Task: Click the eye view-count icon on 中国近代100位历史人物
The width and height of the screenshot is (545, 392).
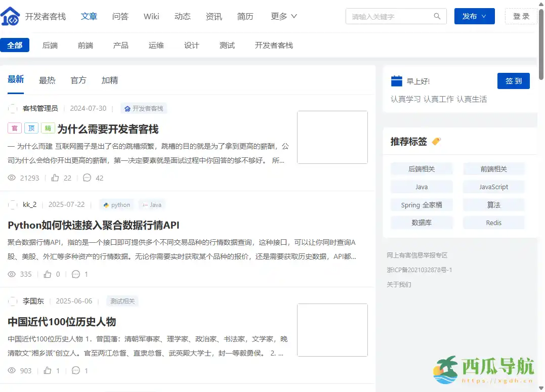Action: click(12, 371)
